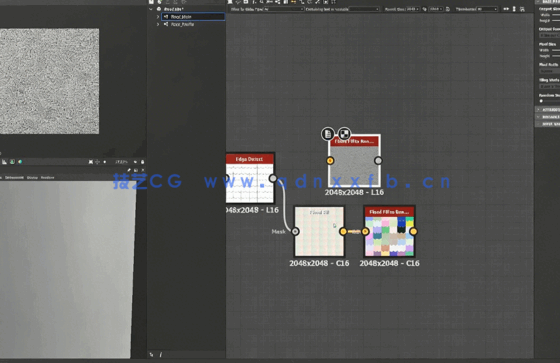This screenshot has width=560, height=363.
Task: Adjust the Random Seed slider handle
Action: pyautogui.click(x=541, y=101)
